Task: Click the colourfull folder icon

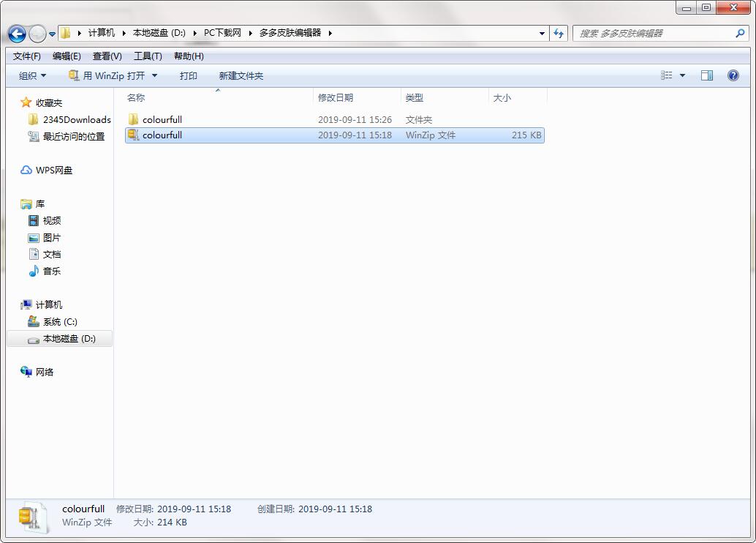Action: pyautogui.click(x=134, y=119)
